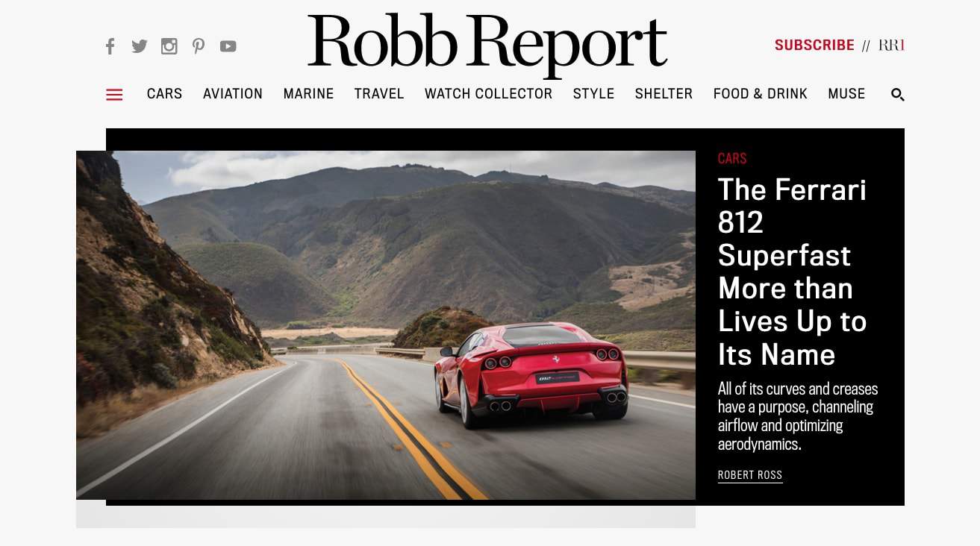
Task: Click the red SUBSCRIBE link
Action: pyautogui.click(x=814, y=45)
